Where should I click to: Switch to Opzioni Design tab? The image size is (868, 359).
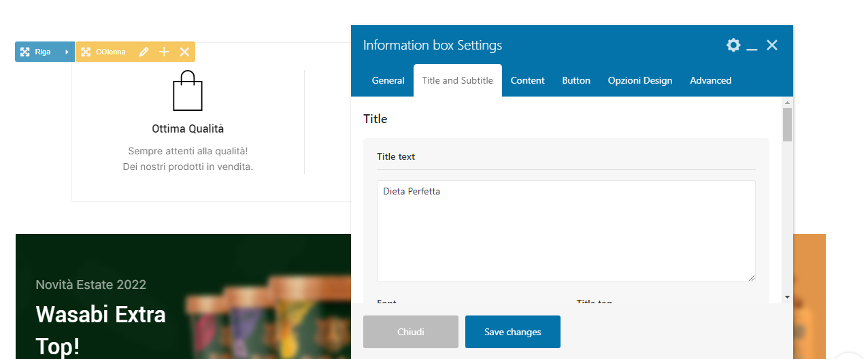(x=640, y=80)
